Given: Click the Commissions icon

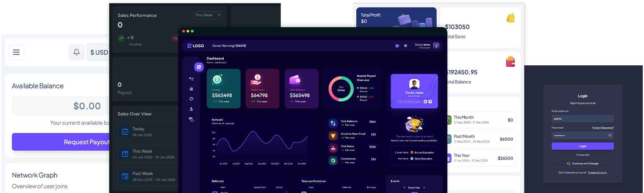Looking at the screenshot, I should click(333, 160).
